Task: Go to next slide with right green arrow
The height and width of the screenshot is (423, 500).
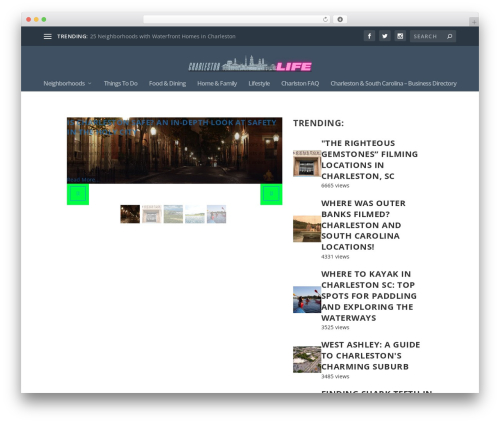Action: click(271, 194)
